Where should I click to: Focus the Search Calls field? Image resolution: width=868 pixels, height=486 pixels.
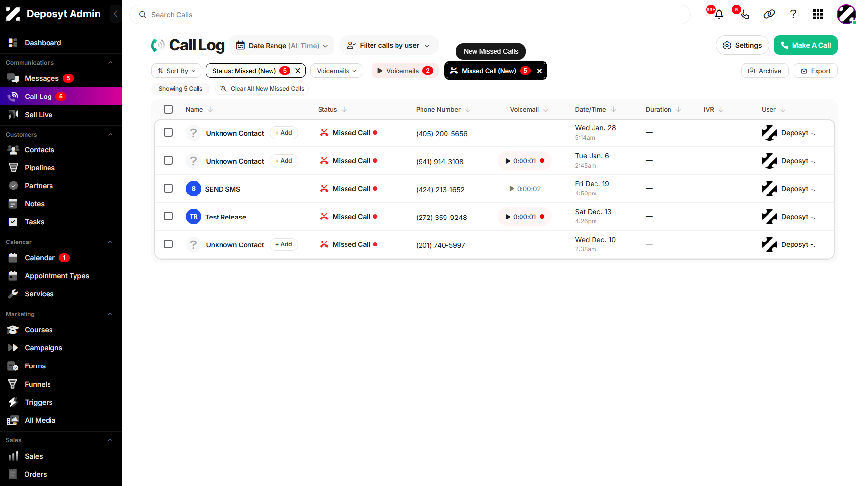click(410, 15)
